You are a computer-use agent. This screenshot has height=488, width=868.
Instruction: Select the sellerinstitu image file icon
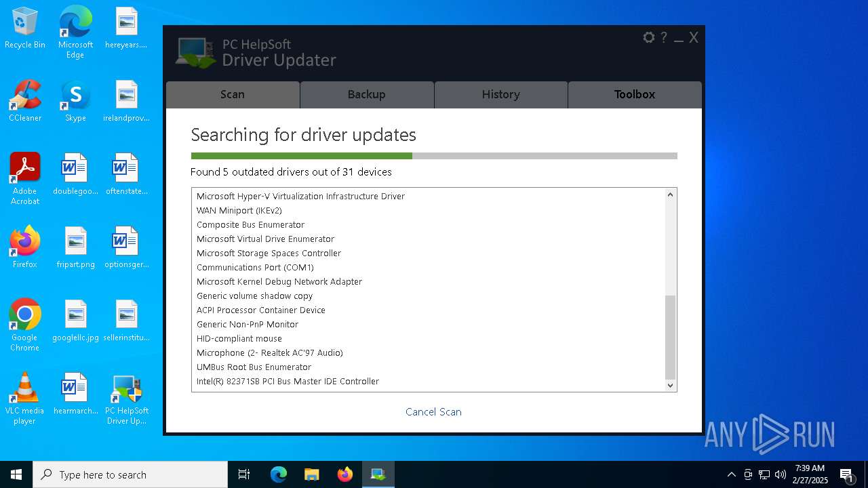pyautogui.click(x=126, y=321)
